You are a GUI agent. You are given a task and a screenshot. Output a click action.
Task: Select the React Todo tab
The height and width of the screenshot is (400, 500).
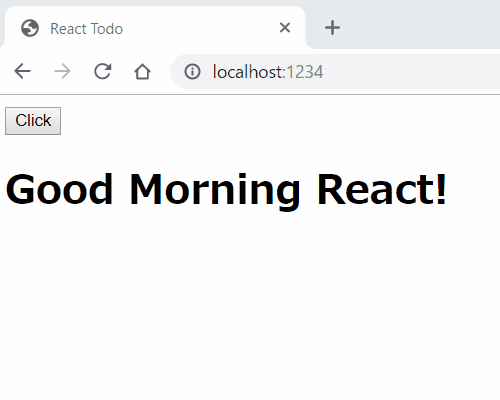pos(155,28)
